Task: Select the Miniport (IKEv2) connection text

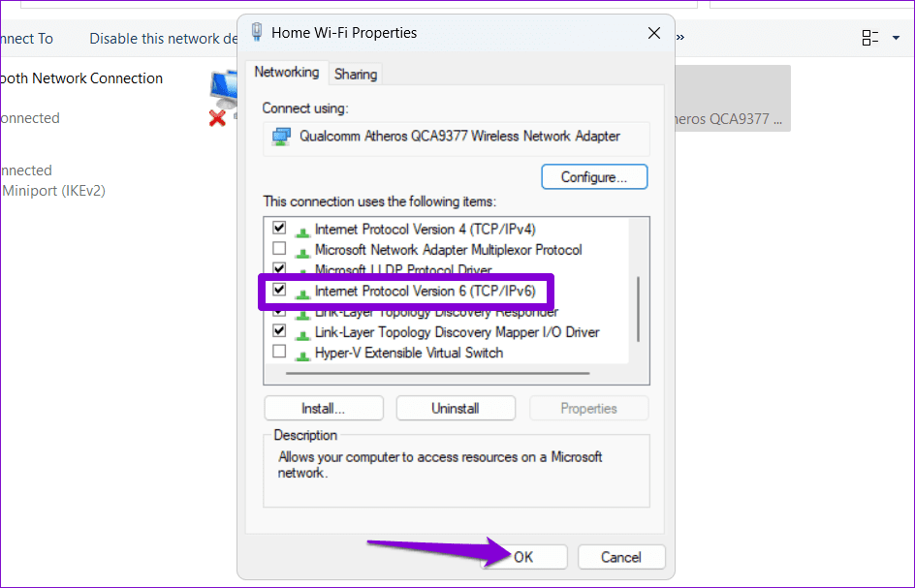Action: pos(53,191)
